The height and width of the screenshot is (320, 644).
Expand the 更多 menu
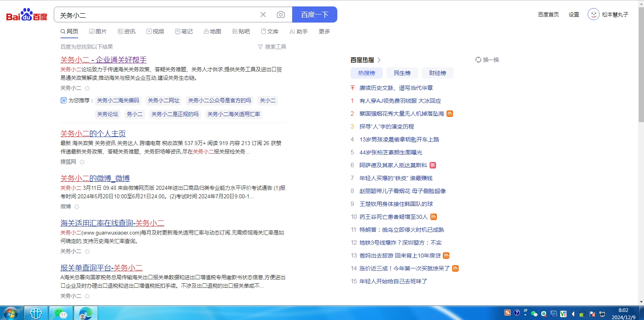coord(324,31)
